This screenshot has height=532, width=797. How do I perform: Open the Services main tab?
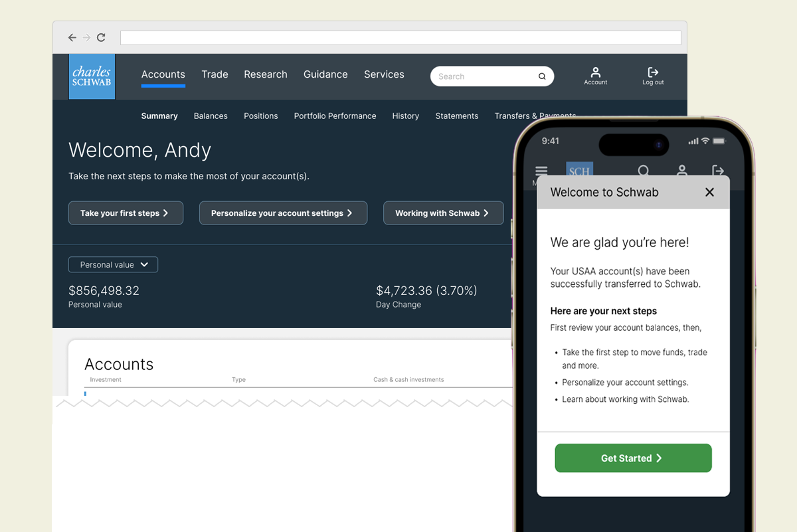(384, 74)
